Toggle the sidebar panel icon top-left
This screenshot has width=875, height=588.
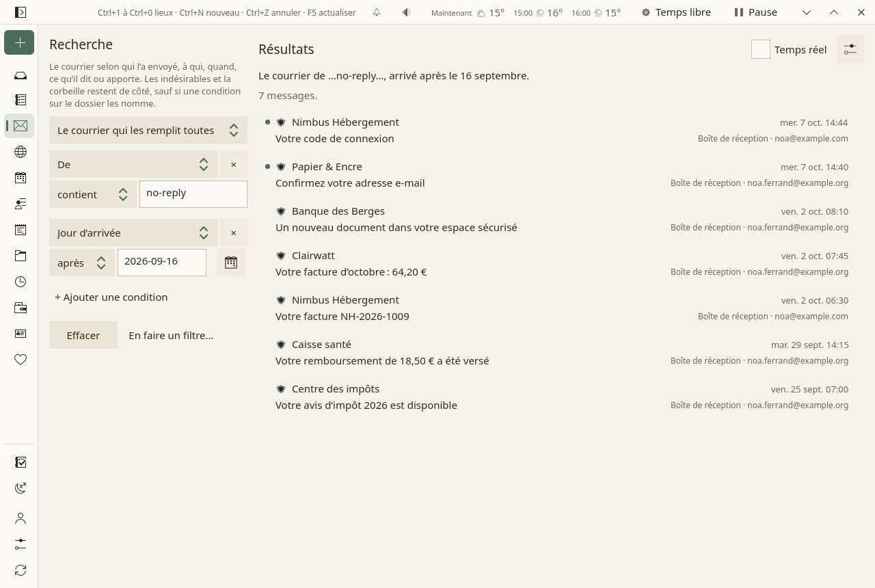click(21, 12)
